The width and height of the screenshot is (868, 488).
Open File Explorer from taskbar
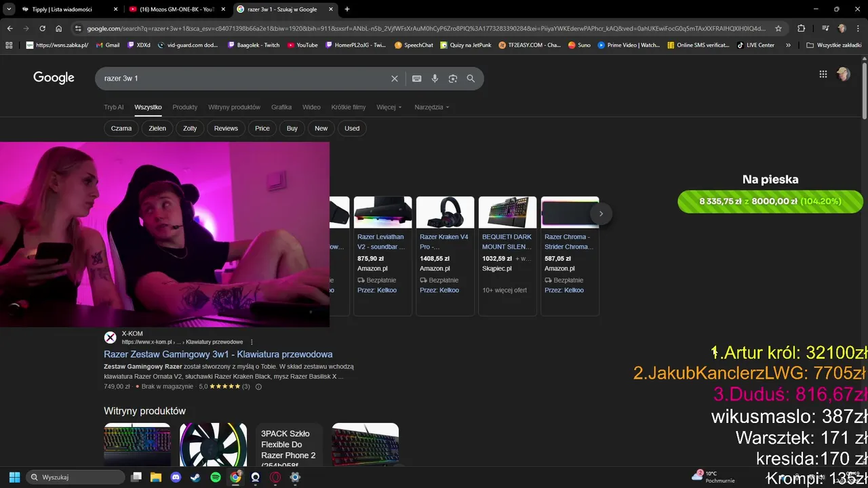(156, 477)
